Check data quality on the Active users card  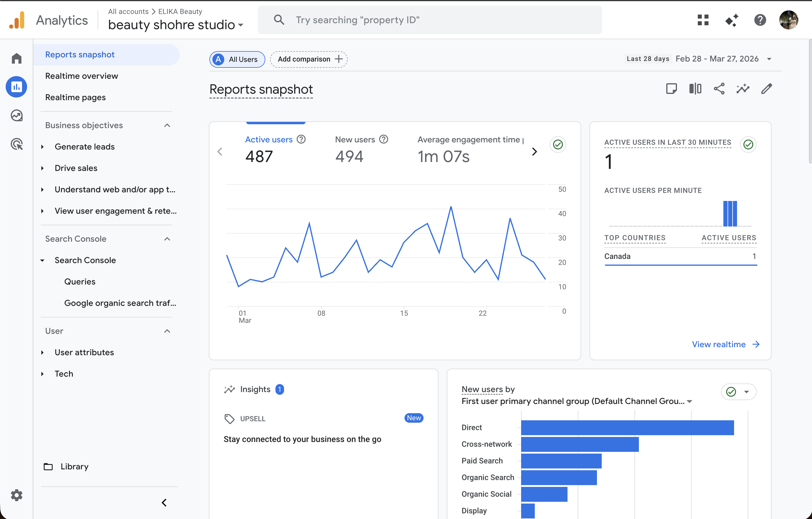558,144
